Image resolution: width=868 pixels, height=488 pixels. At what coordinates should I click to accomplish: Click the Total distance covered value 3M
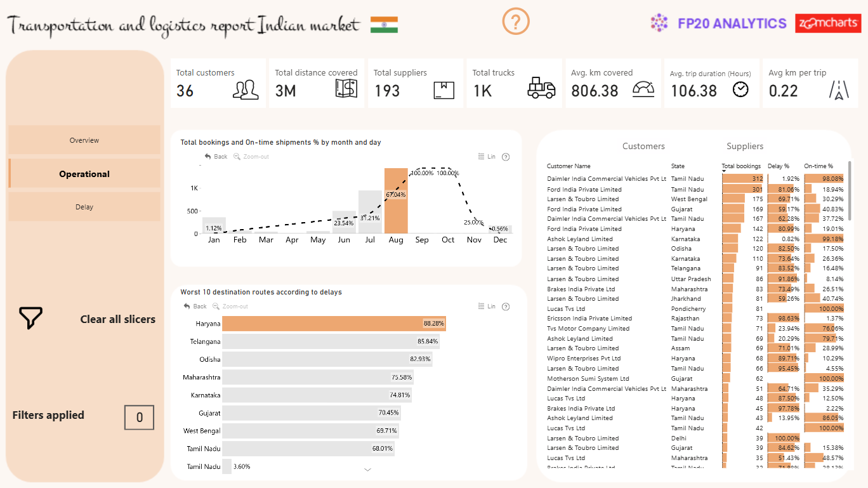286,91
